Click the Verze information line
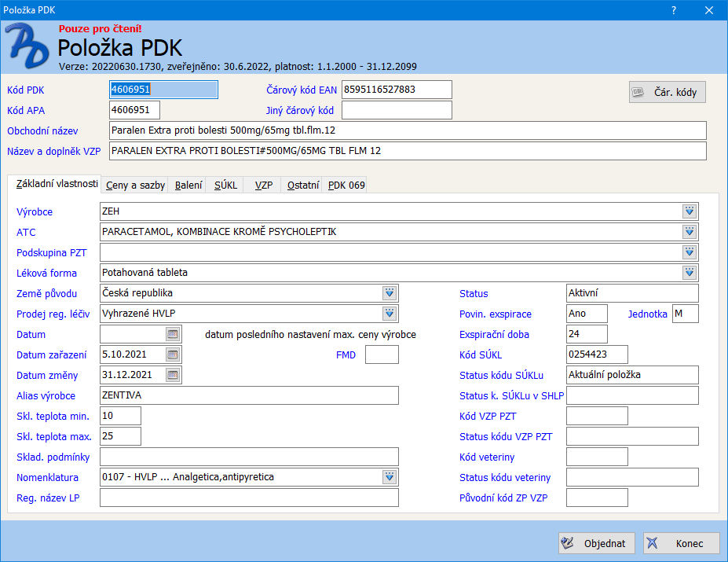 (x=238, y=67)
